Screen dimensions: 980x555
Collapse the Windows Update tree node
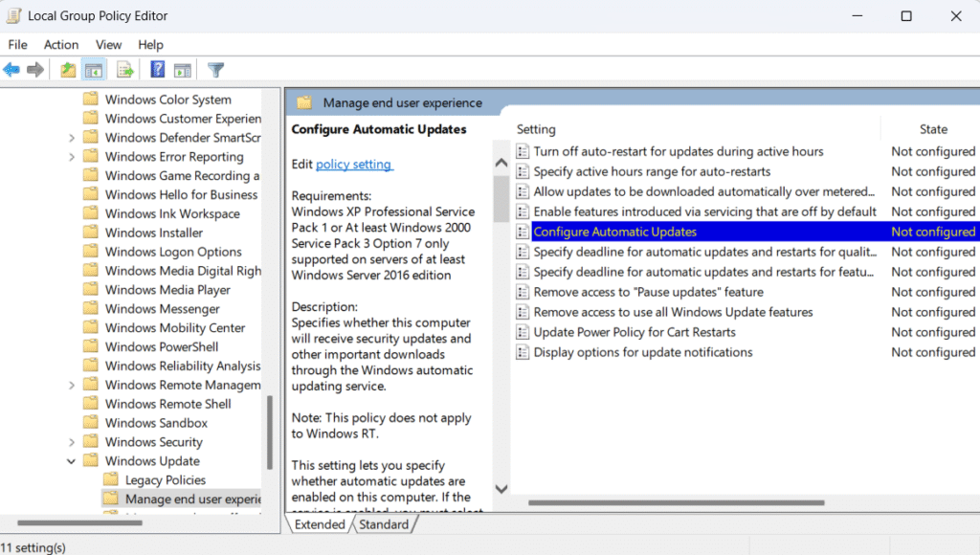[x=72, y=461]
